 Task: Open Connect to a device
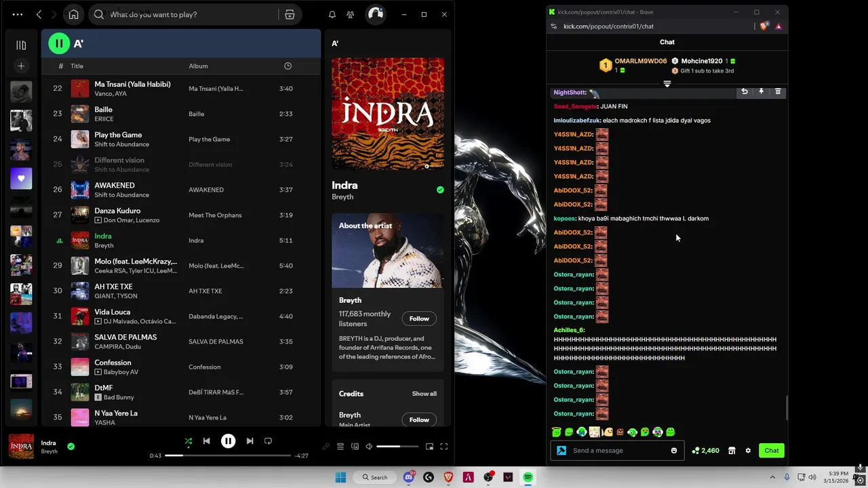(355, 447)
